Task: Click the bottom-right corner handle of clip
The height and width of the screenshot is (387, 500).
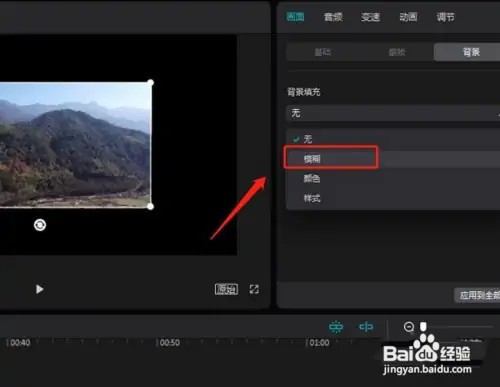Action: point(151,207)
